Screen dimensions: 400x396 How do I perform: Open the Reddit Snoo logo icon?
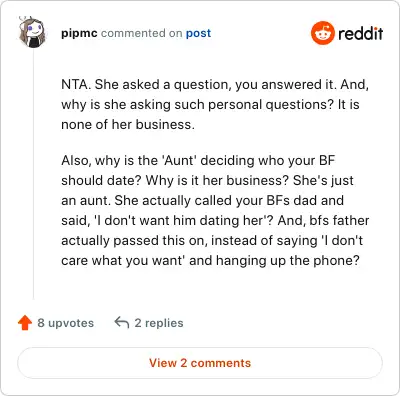[322, 33]
